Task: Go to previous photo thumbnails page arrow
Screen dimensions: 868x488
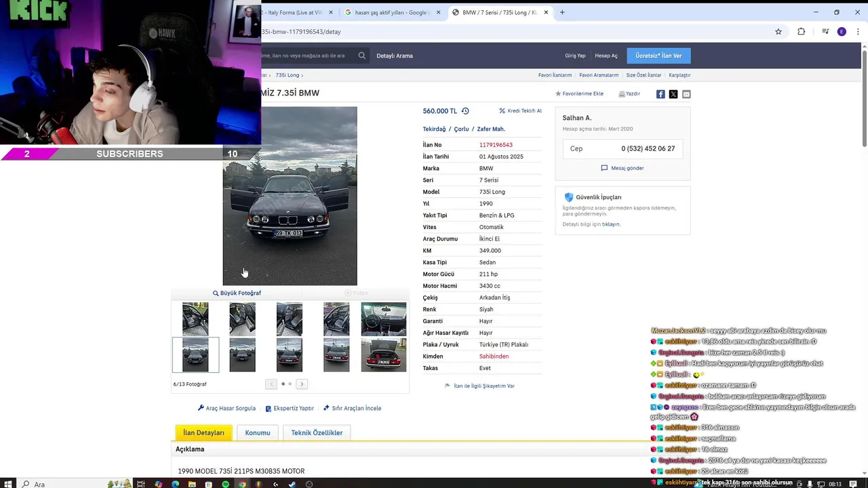Action: (271, 384)
